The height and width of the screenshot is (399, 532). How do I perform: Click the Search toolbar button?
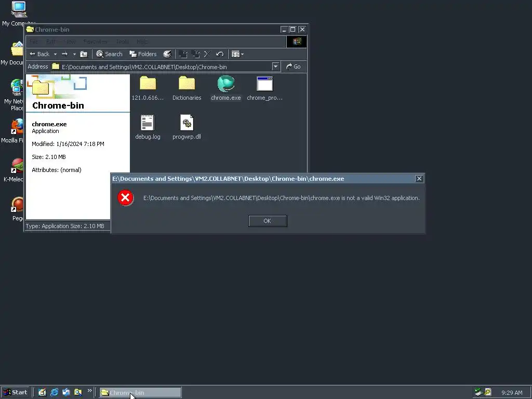(x=109, y=54)
